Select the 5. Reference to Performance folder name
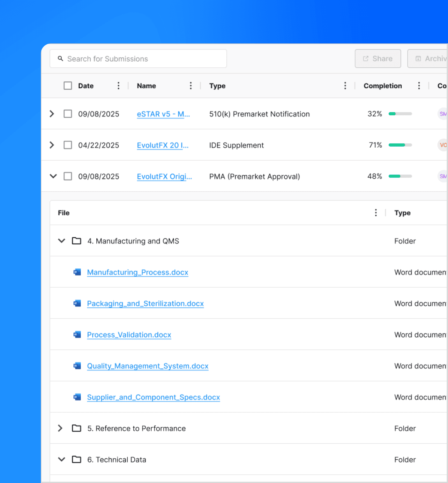The height and width of the screenshot is (483, 448). (x=137, y=428)
